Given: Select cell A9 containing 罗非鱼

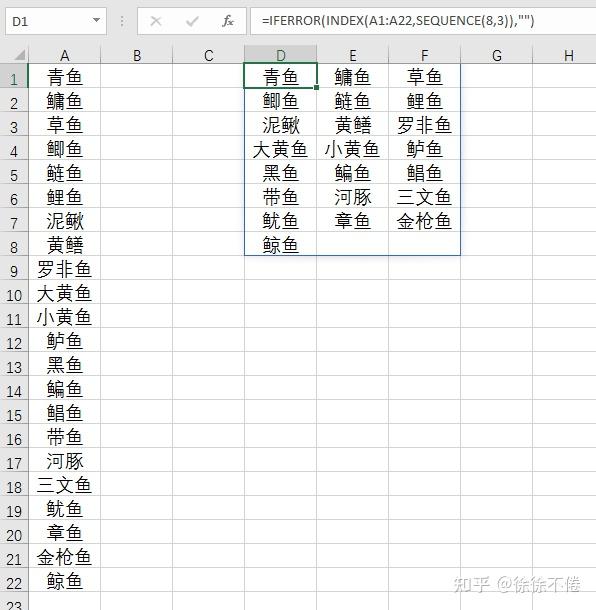Looking at the screenshot, I should (x=65, y=268).
